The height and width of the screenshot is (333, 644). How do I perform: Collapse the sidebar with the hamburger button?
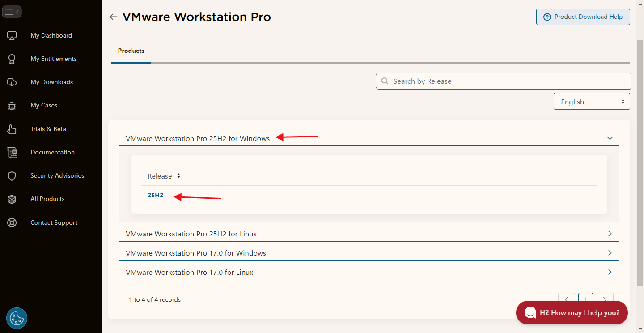[12, 12]
